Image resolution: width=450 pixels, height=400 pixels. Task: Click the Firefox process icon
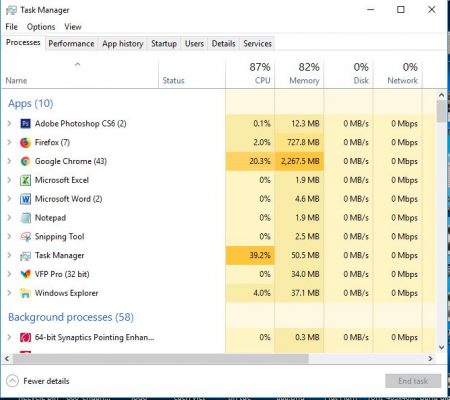(x=25, y=143)
